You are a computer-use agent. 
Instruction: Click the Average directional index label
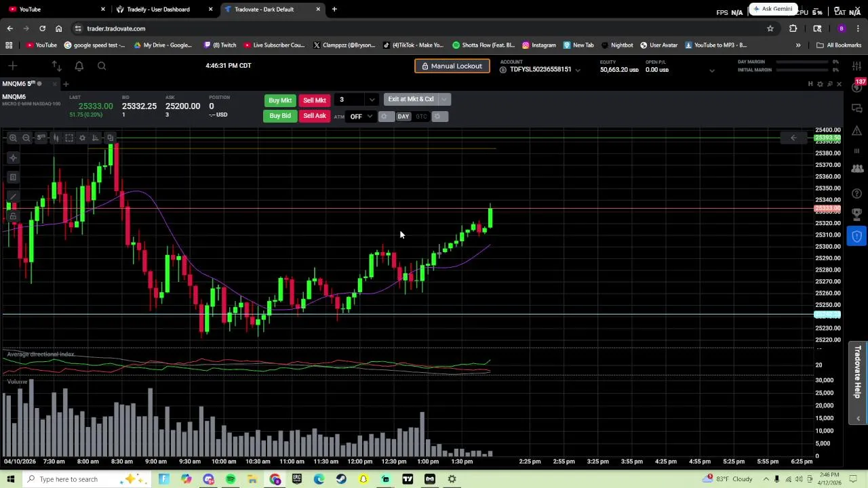(41, 354)
